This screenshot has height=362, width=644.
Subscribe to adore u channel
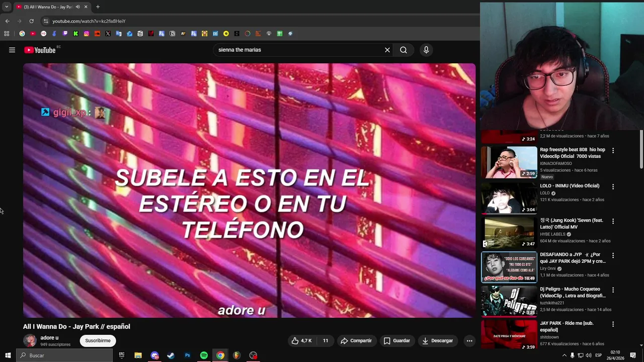coord(98,340)
